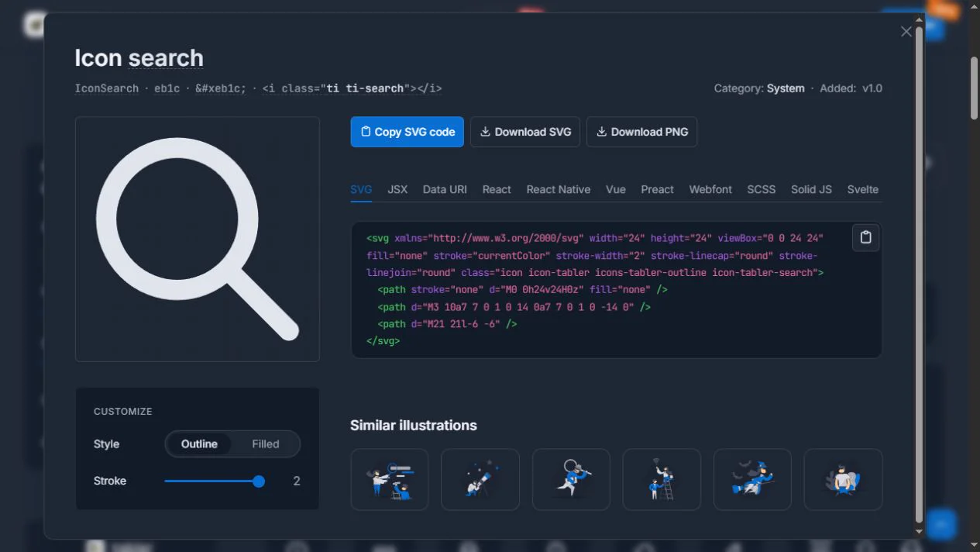Switch to the SCSS tab

(x=762, y=189)
